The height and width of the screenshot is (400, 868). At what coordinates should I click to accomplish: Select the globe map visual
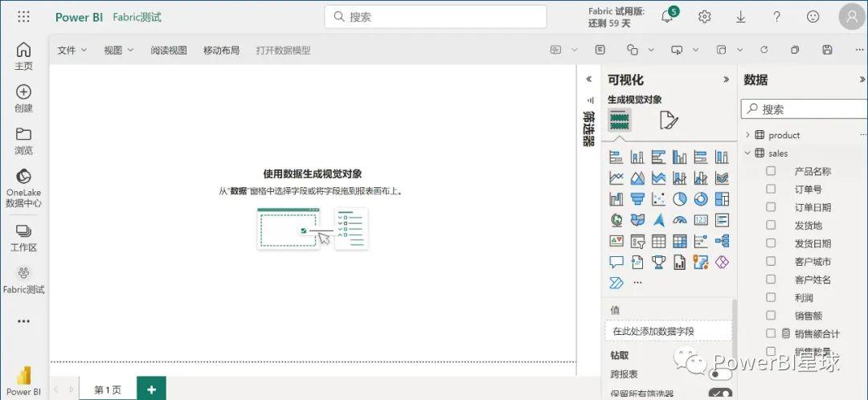616,220
